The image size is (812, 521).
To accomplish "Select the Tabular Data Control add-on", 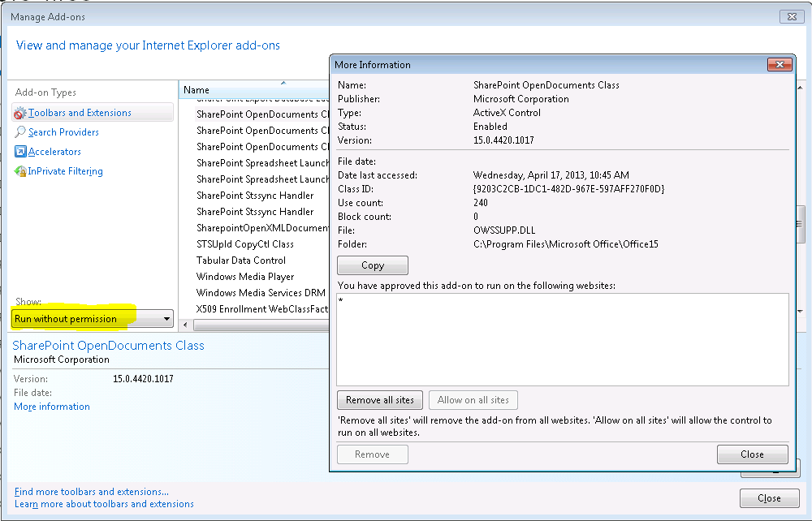I will [x=241, y=260].
